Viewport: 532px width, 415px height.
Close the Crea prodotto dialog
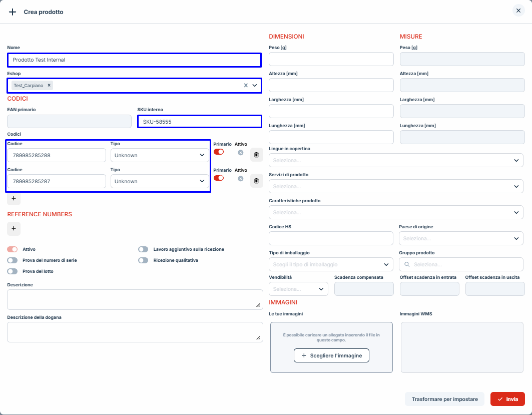[x=518, y=11]
